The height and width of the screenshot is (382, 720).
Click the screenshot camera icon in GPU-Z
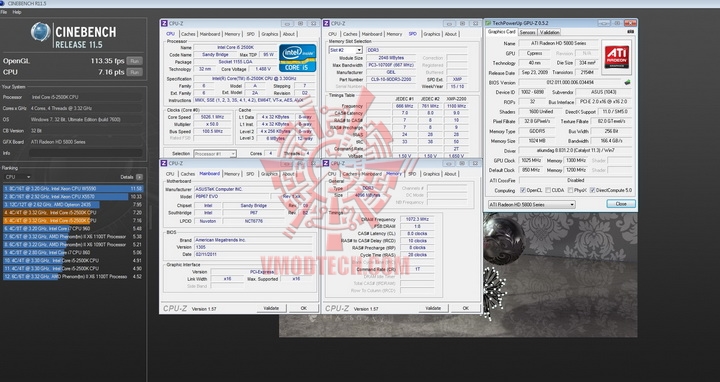pyautogui.click(x=630, y=32)
